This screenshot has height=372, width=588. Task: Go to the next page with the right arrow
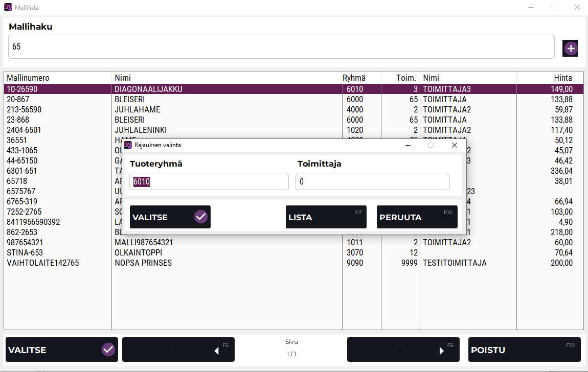(403, 350)
